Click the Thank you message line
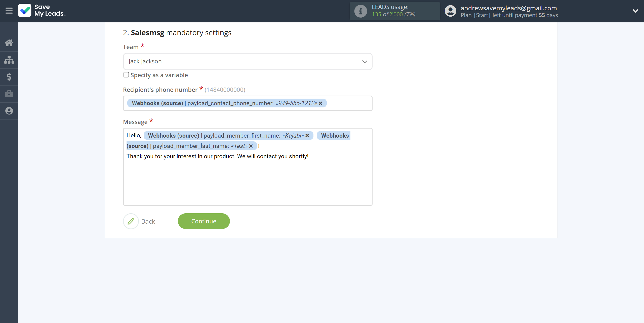 coord(217,156)
